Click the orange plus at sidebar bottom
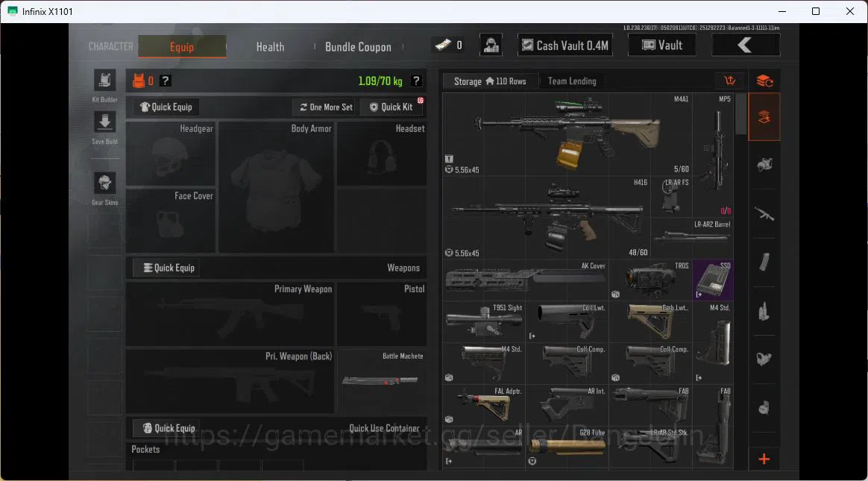Screen dimensions: 868x481 [764, 459]
